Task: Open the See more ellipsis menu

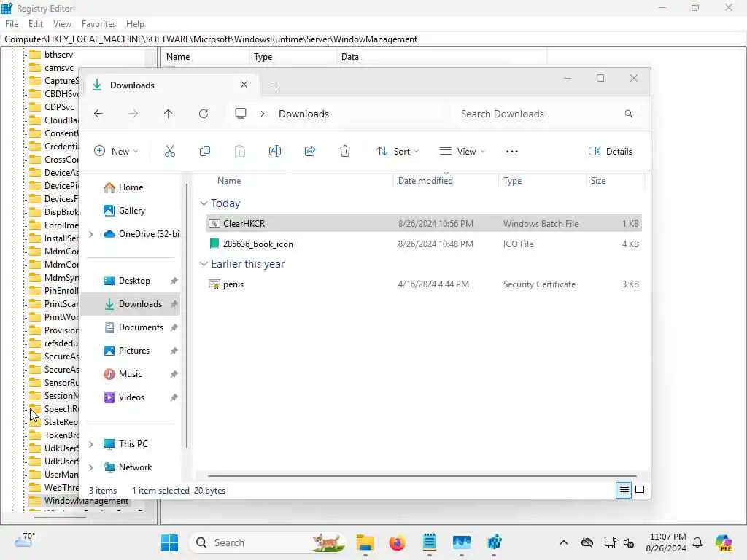Action: (x=511, y=152)
